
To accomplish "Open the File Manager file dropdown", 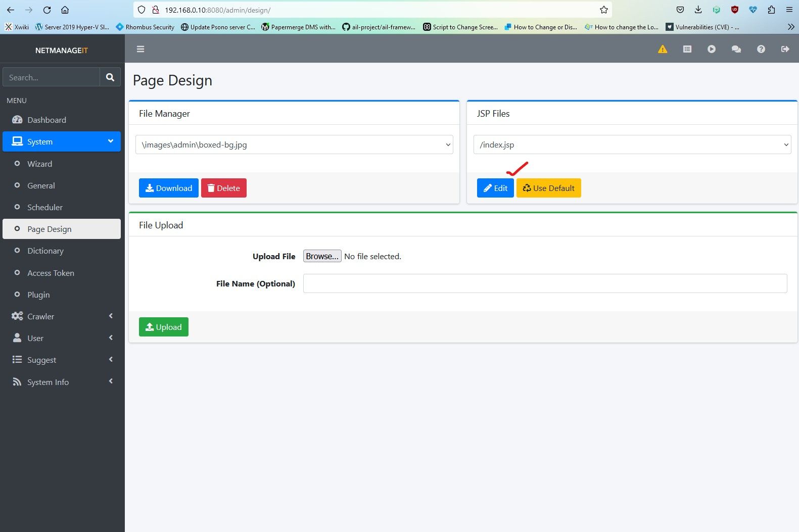I will [294, 144].
